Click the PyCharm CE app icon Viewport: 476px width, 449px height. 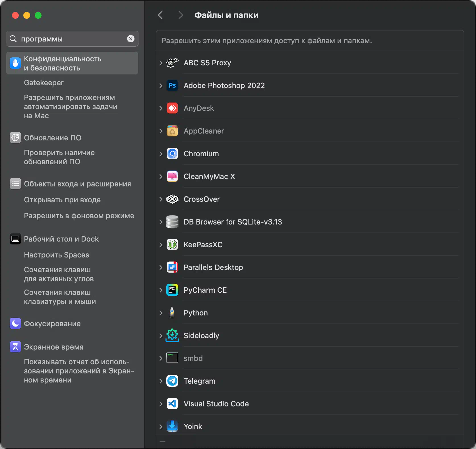pos(172,290)
